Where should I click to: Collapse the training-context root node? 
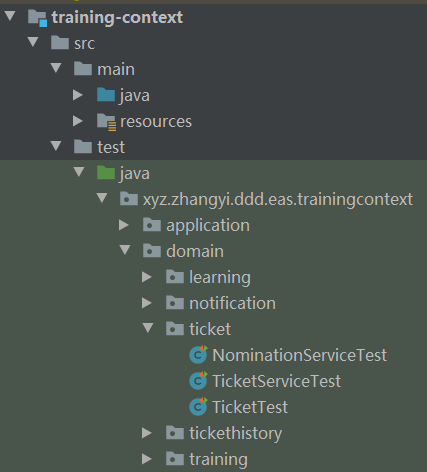tap(10, 16)
